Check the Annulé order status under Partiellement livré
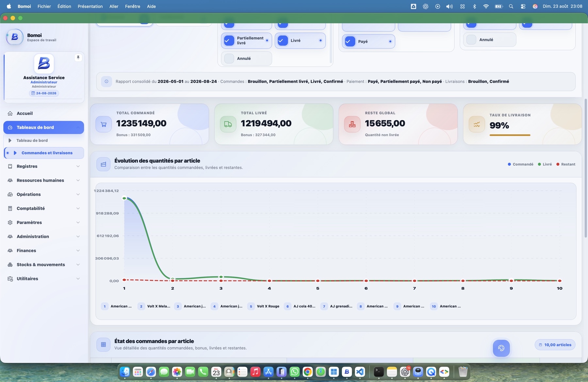 pyautogui.click(x=229, y=58)
